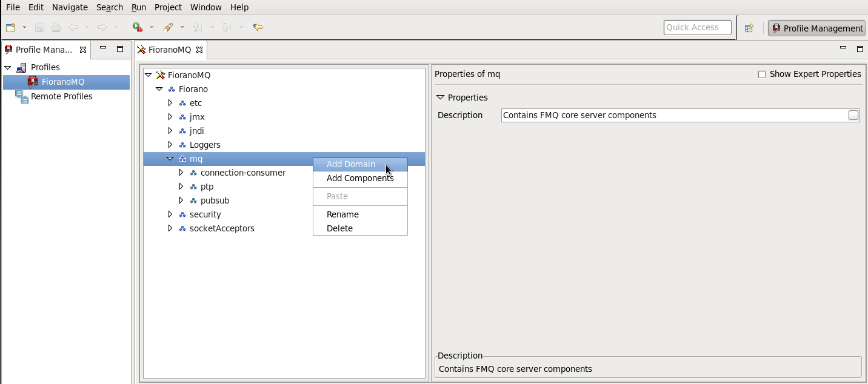Select the Profile Manager view tab

(x=44, y=50)
